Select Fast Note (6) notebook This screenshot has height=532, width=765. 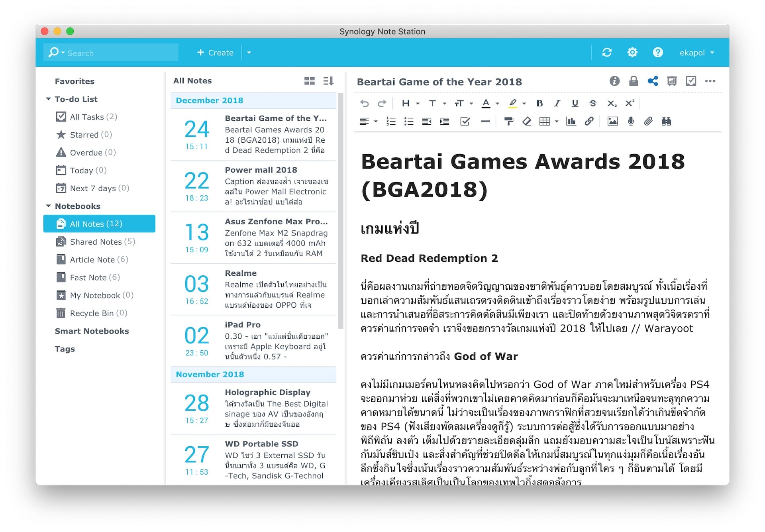99,277
